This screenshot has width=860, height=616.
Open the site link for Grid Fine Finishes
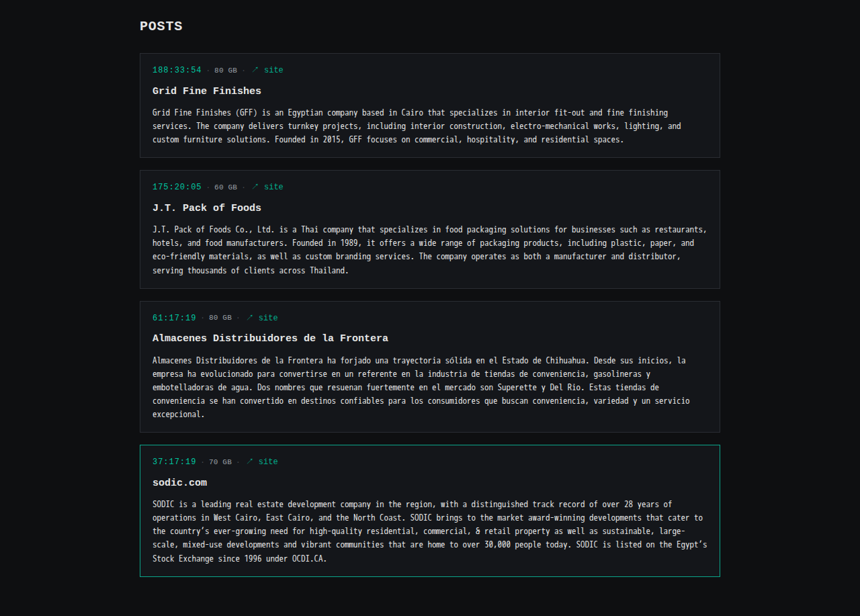tap(267, 70)
